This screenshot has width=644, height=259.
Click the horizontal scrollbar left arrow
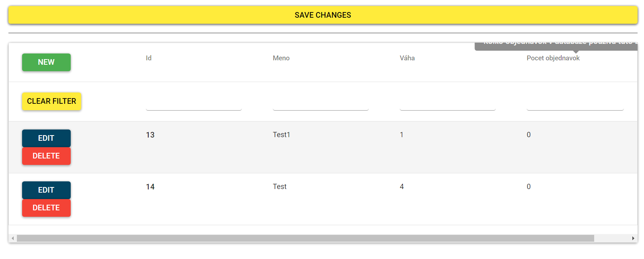coord(13,238)
